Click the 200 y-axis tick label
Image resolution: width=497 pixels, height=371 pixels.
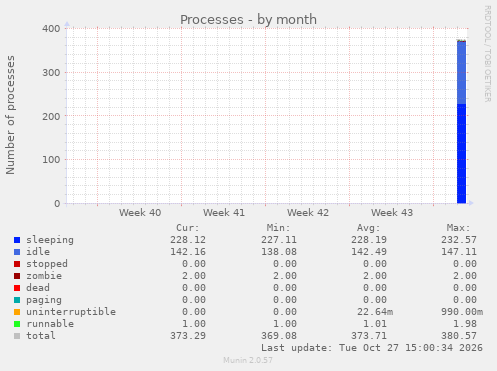point(51,117)
